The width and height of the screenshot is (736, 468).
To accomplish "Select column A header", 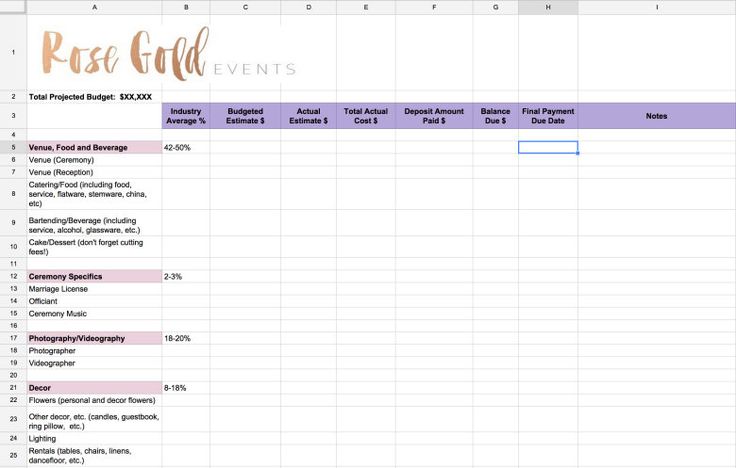I will coord(94,7).
